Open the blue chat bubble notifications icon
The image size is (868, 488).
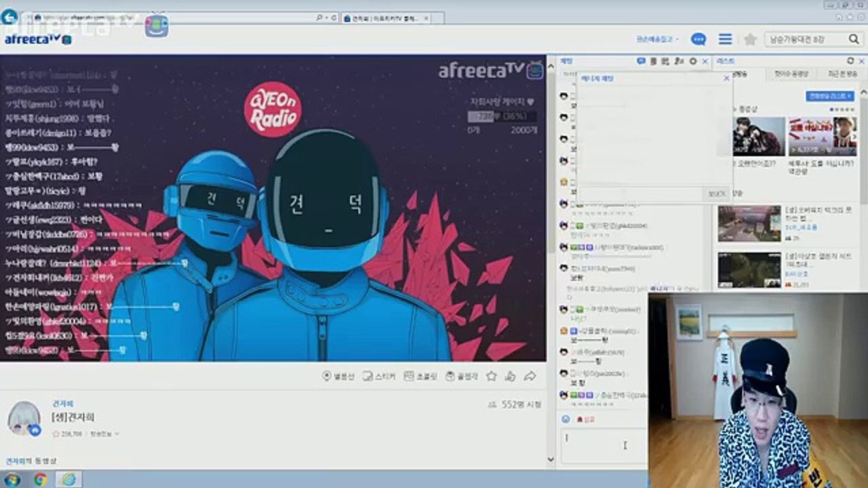click(x=698, y=39)
